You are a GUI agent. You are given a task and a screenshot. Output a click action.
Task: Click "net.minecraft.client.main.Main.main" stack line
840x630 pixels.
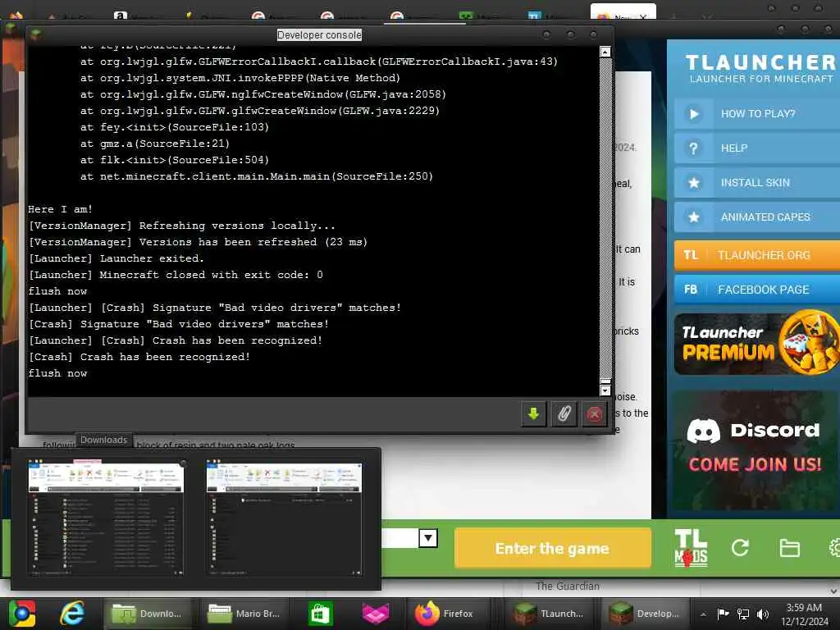pyautogui.click(x=257, y=176)
